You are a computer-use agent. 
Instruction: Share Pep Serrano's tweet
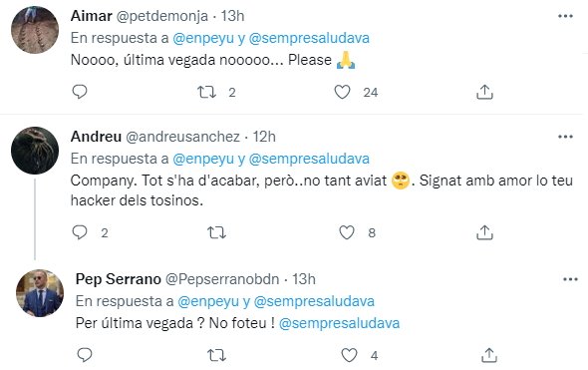pyautogui.click(x=489, y=355)
